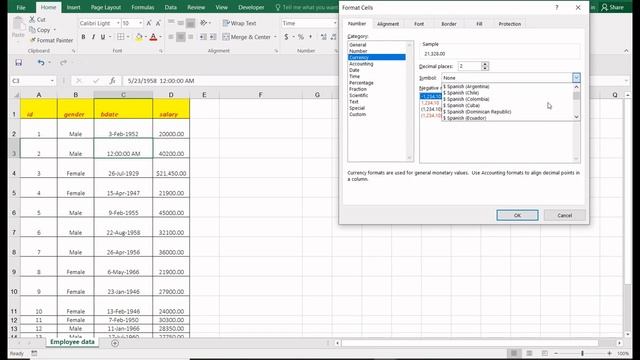Click the Decimal places input field

[469, 66]
